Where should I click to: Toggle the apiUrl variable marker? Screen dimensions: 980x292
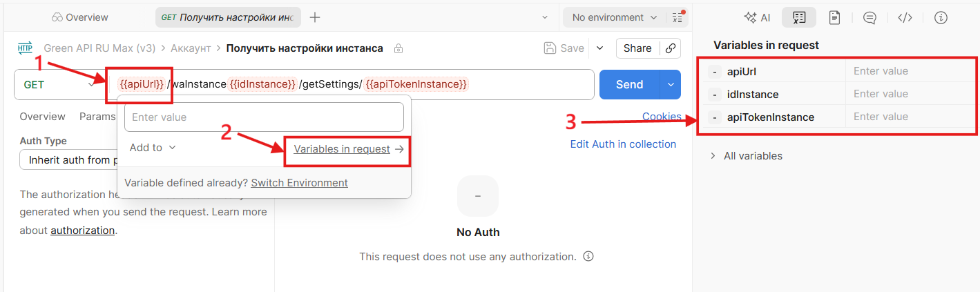coord(716,71)
